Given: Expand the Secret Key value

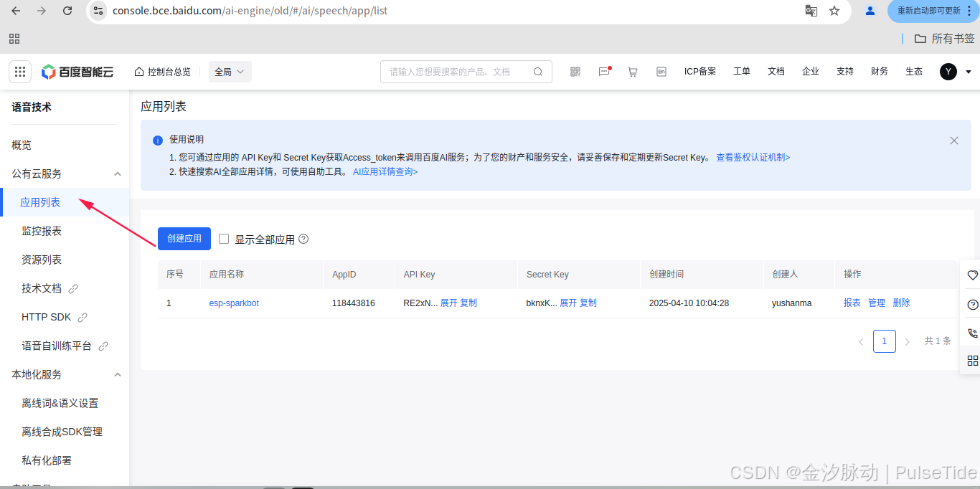Looking at the screenshot, I should coord(568,303).
